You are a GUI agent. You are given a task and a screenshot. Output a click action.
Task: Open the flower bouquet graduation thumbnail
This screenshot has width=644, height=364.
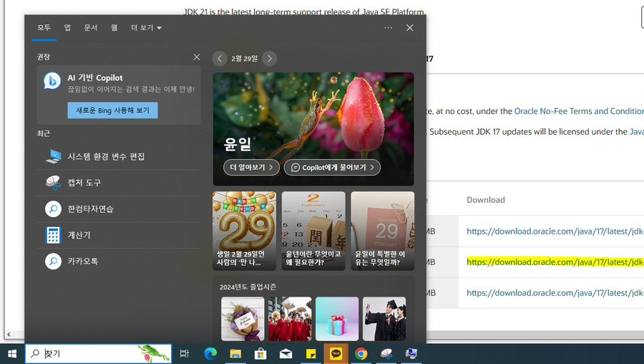pyautogui.click(x=243, y=319)
